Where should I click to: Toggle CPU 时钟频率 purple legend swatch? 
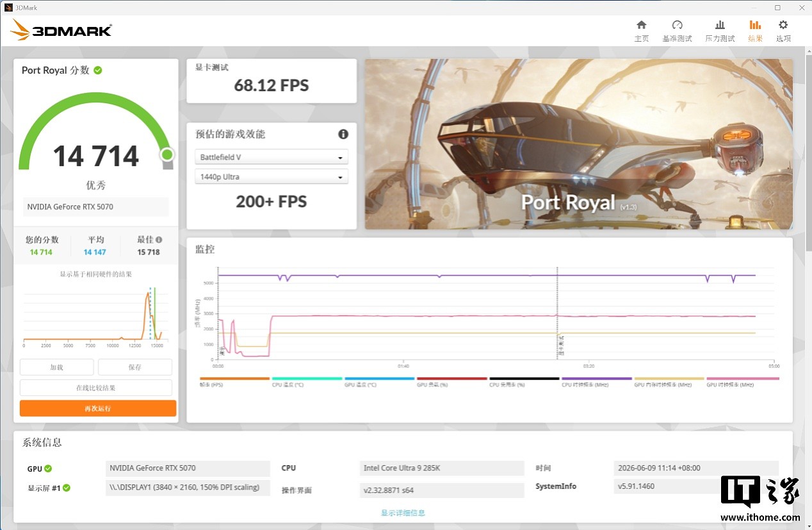coord(596,379)
